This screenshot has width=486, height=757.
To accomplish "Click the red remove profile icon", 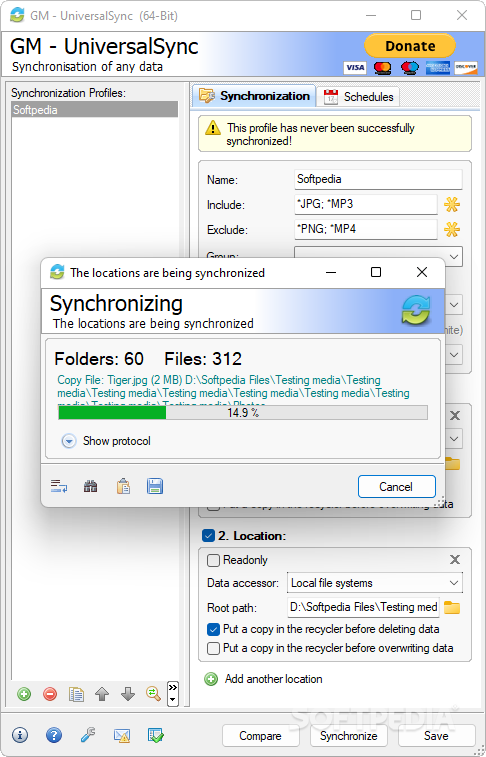I will (x=50, y=694).
